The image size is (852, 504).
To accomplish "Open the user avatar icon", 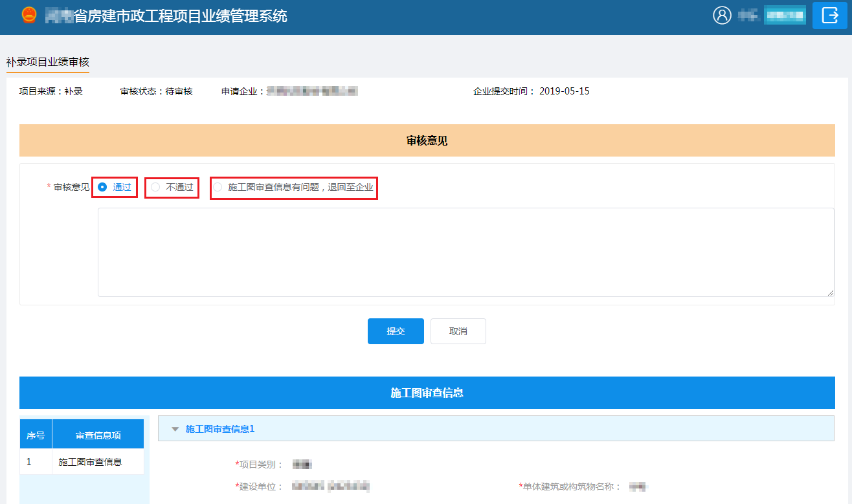I will [722, 16].
